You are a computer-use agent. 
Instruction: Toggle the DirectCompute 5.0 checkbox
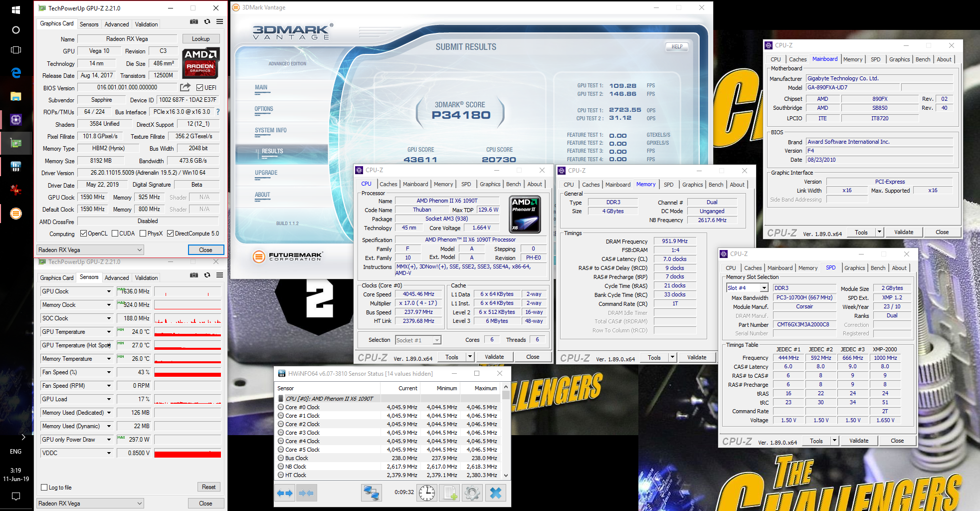tap(171, 234)
